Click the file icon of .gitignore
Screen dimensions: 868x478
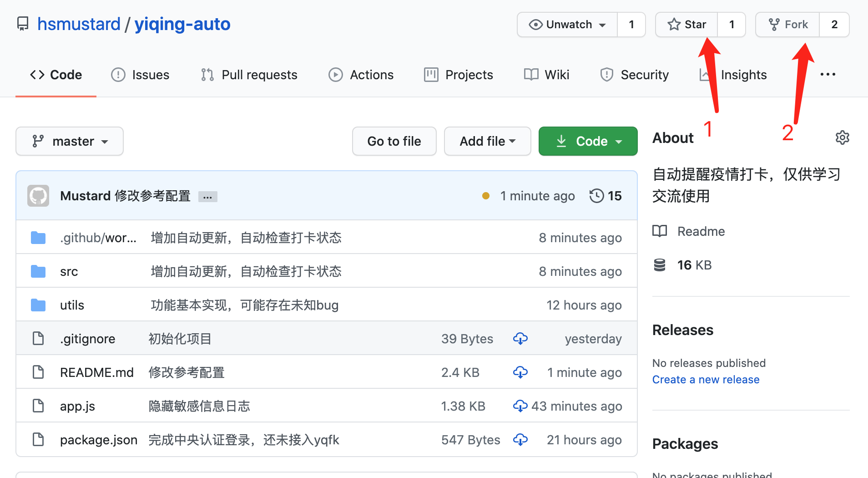click(x=38, y=339)
